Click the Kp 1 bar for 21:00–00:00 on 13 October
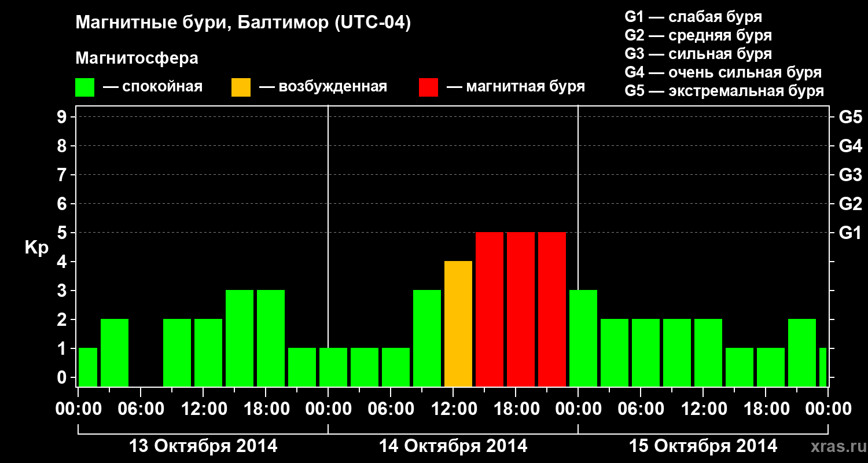 [x=302, y=367]
